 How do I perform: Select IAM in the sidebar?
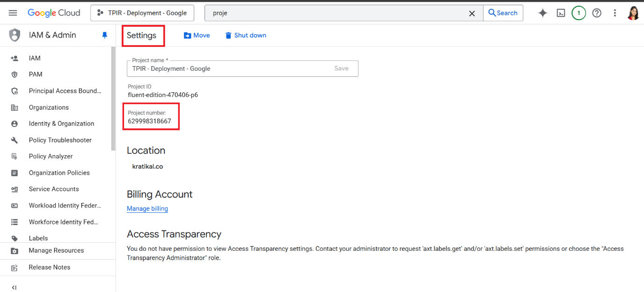(57, 58)
